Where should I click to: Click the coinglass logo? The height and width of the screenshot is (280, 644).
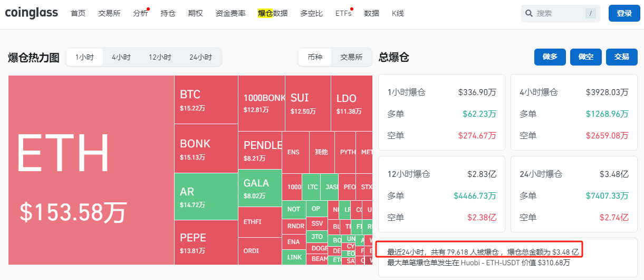point(32,13)
